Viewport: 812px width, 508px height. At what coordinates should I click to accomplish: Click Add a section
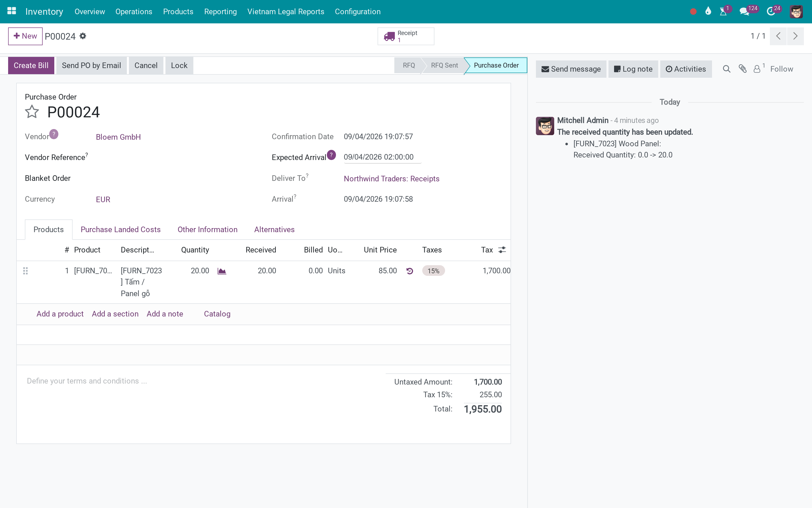click(115, 314)
